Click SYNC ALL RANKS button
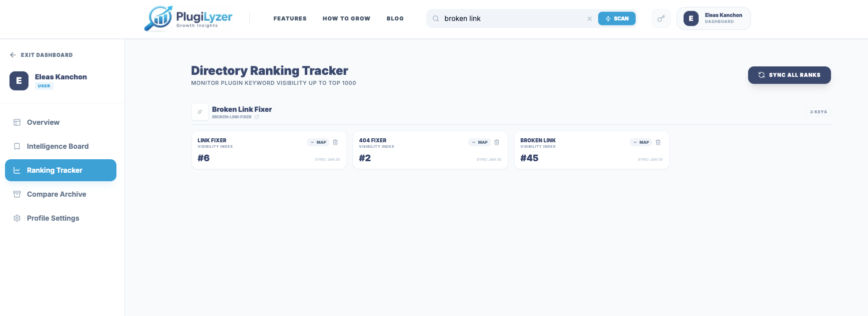This screenshot has height=316, width=868. coord(789,75)
